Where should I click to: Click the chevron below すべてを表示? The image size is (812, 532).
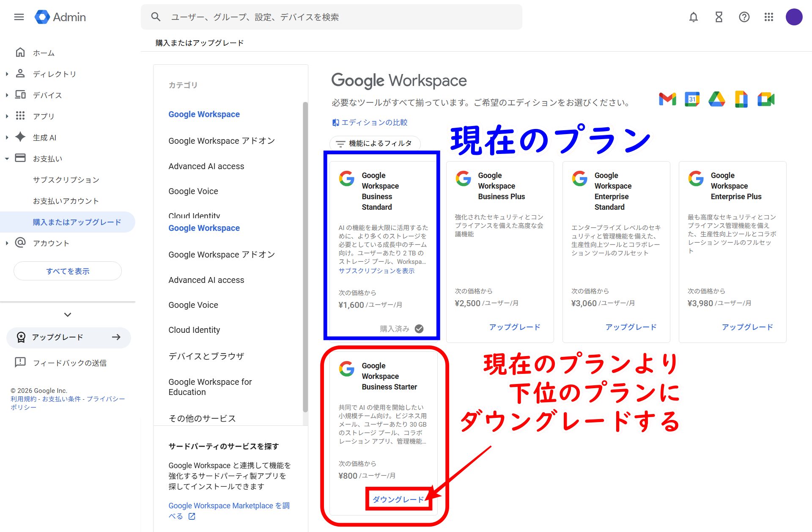point(68,315)
